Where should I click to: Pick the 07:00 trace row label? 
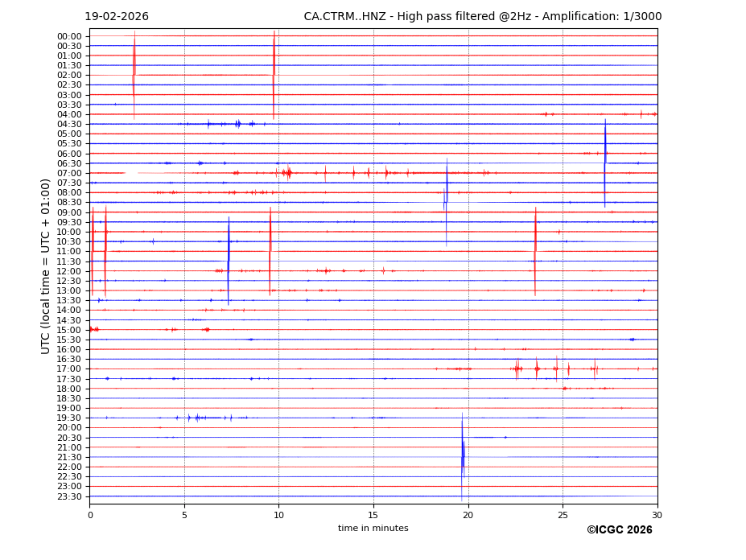tap(69, 173)
